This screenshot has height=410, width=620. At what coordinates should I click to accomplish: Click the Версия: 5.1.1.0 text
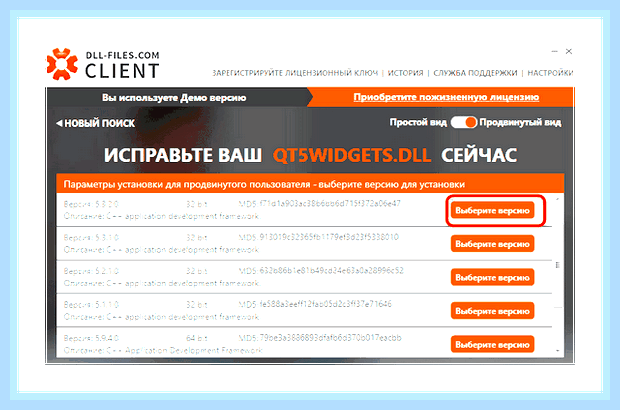click(91, 305)
